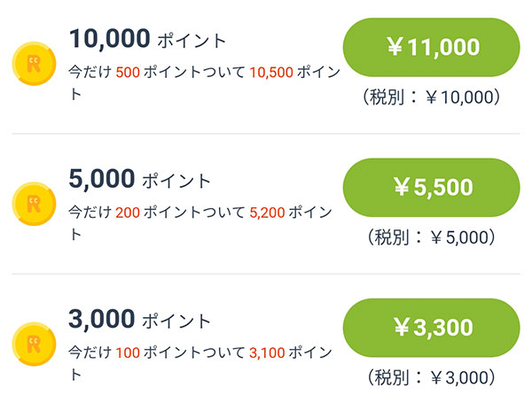Image resolution: width=532 pixels, height=411 pixels.
Task: Click the red 100 bonus points text
Action: tap(128, 353)
